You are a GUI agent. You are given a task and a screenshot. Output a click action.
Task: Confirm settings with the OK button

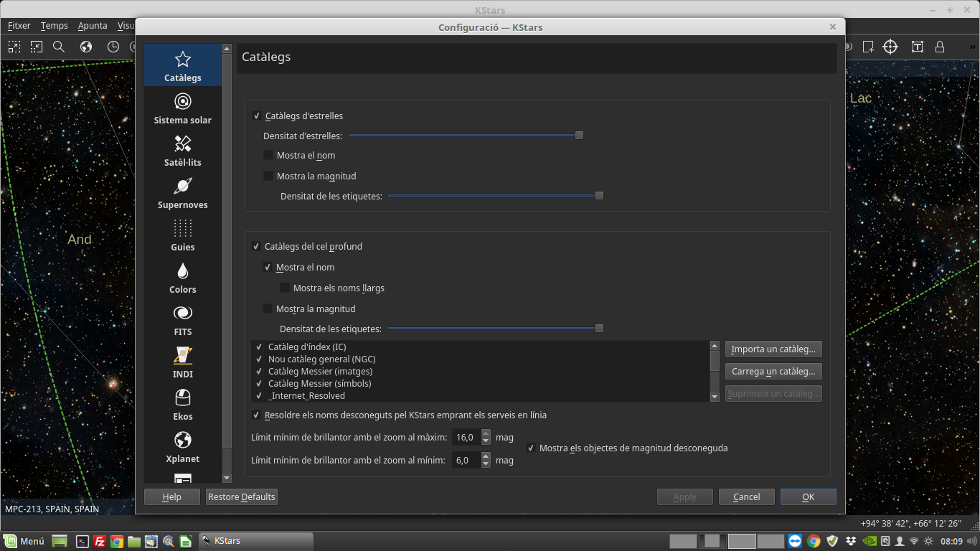(809, 497)
